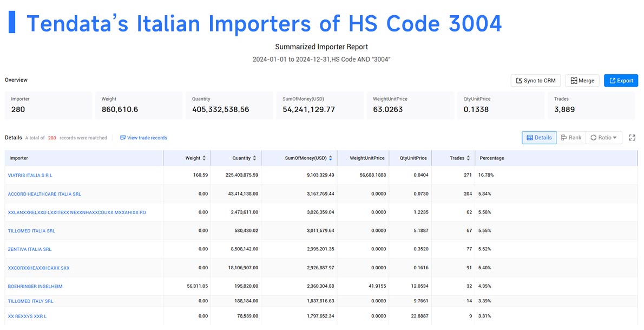
Task: Click BOEHRINGER percentage 4.35%
Action: (x=485, y=287)
